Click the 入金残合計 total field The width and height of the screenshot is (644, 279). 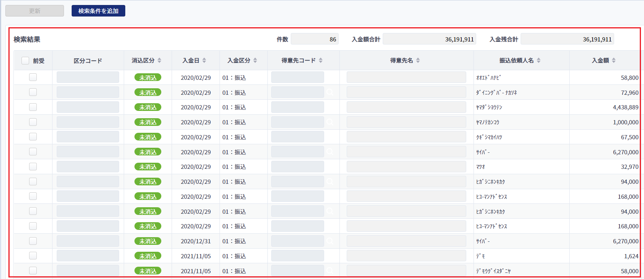[x=567, y=39]
